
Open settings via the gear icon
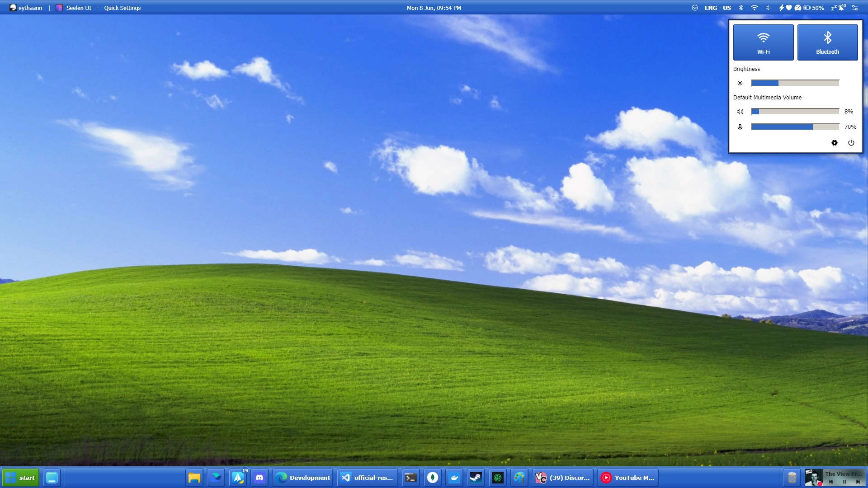tap(835, 143)
